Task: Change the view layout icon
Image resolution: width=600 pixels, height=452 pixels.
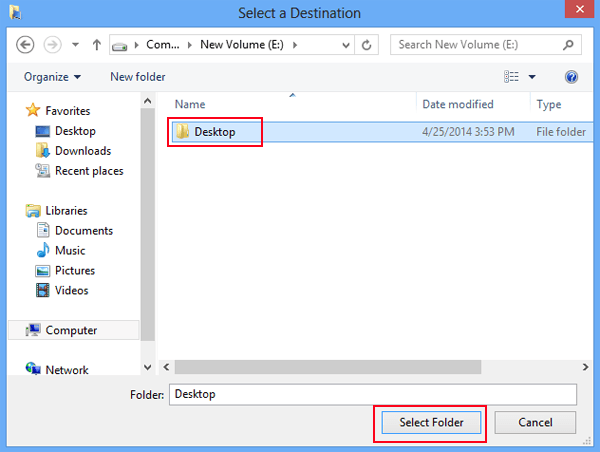Action: [511, 77]
